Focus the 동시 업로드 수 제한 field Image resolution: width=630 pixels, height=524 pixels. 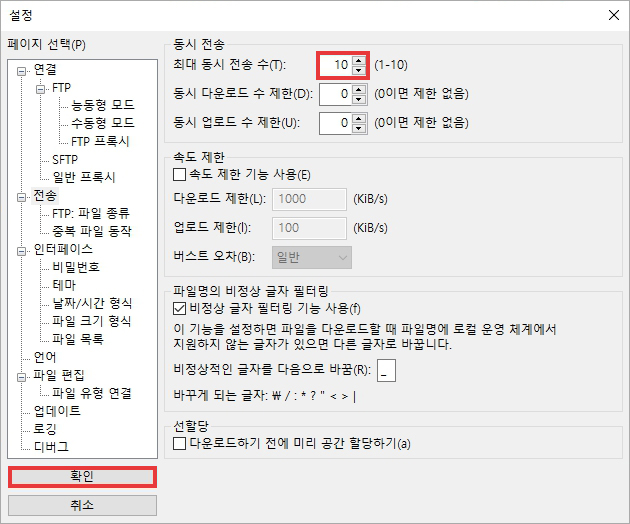pos(336,123)
